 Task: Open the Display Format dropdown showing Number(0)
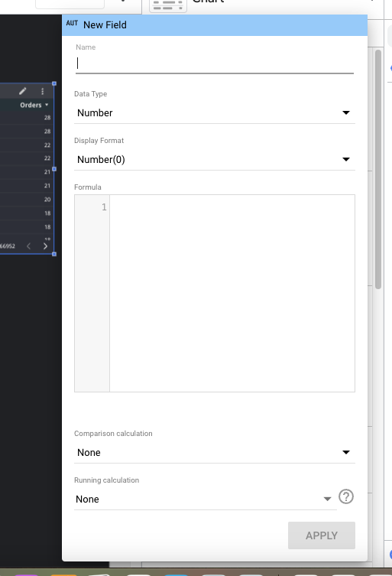tap(215, 159)
